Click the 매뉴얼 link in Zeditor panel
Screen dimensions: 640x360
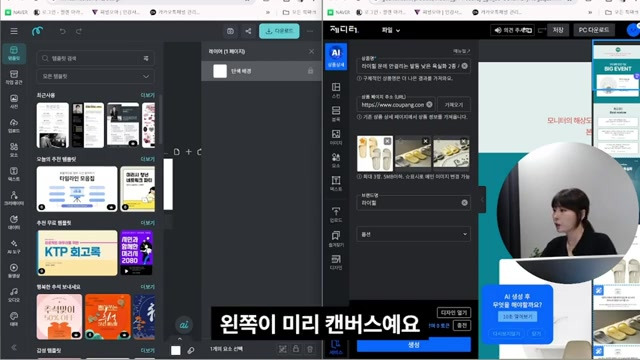(462, 51)
